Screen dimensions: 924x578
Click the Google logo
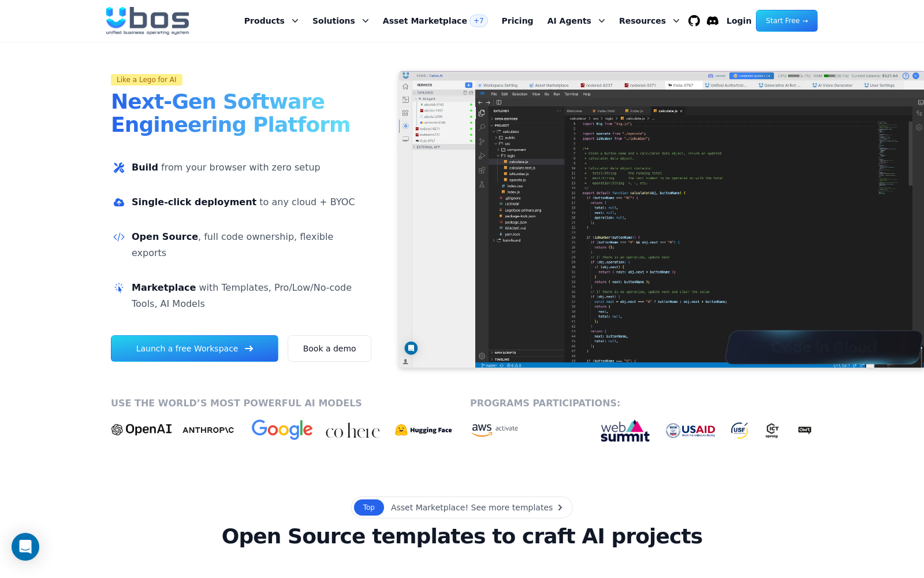(x=282, y=429)
